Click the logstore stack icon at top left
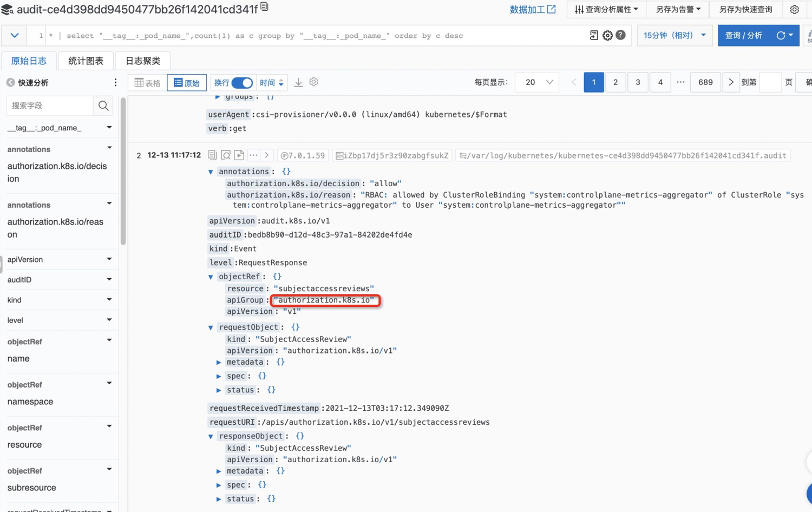 click(7, 10)
